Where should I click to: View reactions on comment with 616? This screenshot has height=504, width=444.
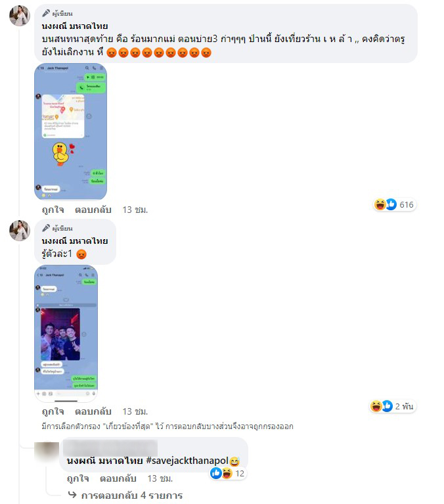pos(394,204)
